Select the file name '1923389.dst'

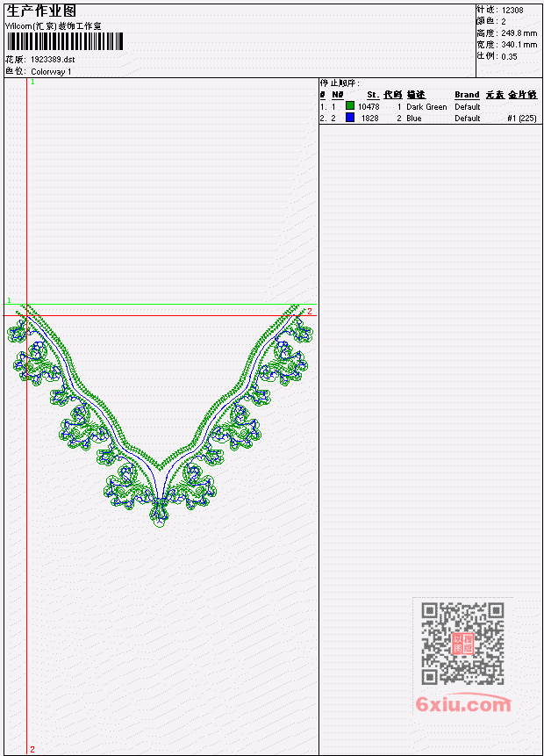click(x=53, y=60)
